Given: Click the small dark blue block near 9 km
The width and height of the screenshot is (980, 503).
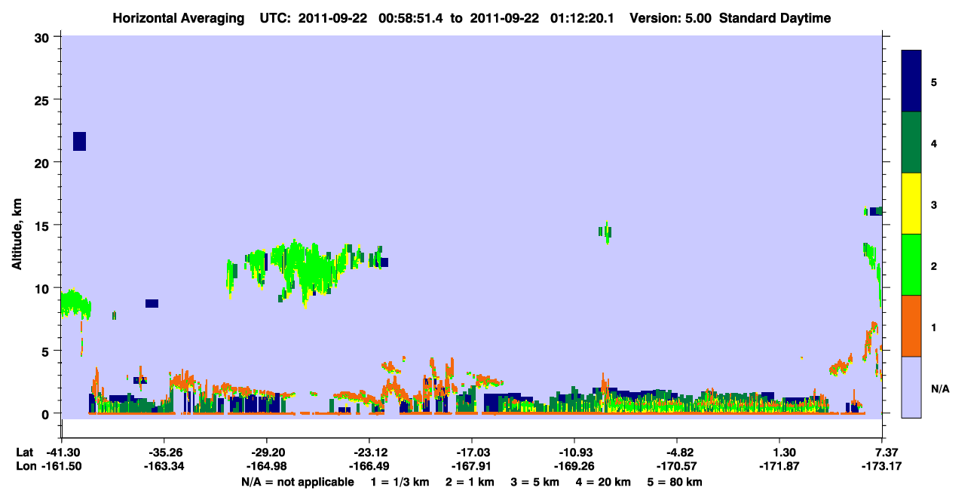Looking at the screenshot, I should [152, 303].
